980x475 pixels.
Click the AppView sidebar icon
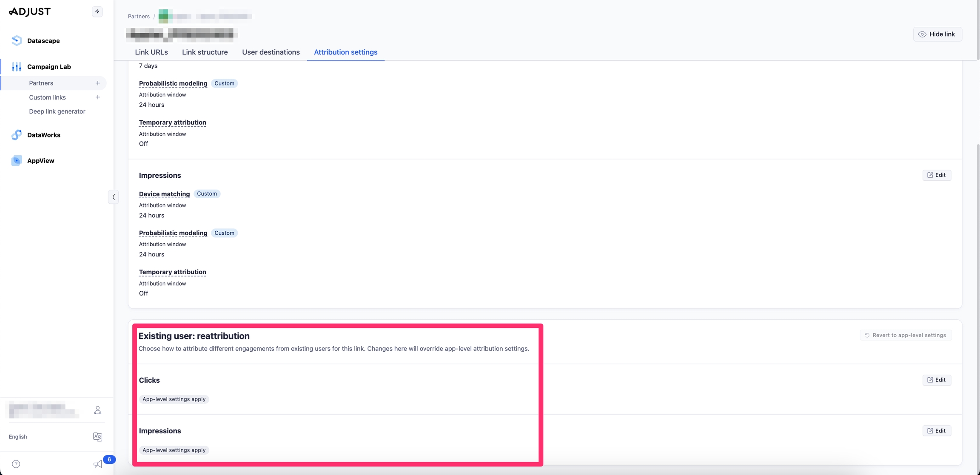point(17,160)
